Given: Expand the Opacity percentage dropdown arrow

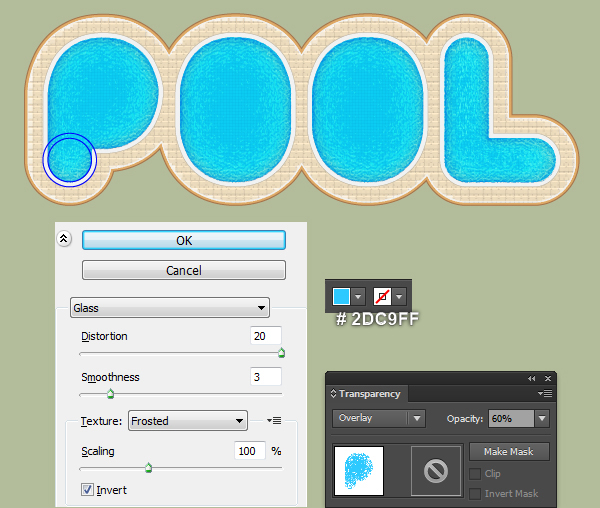Looking at the screenshot, I should click(x=542, y=418).
